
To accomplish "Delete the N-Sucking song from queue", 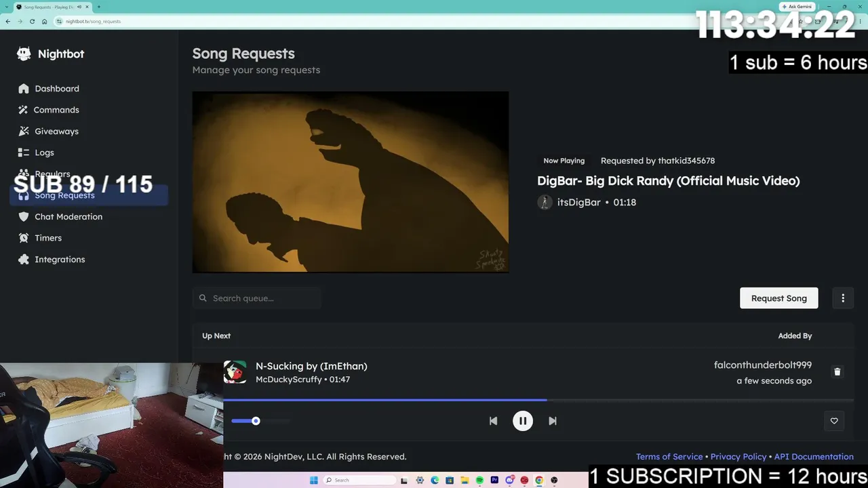I will pyautogui.click(x=837, y=372).
